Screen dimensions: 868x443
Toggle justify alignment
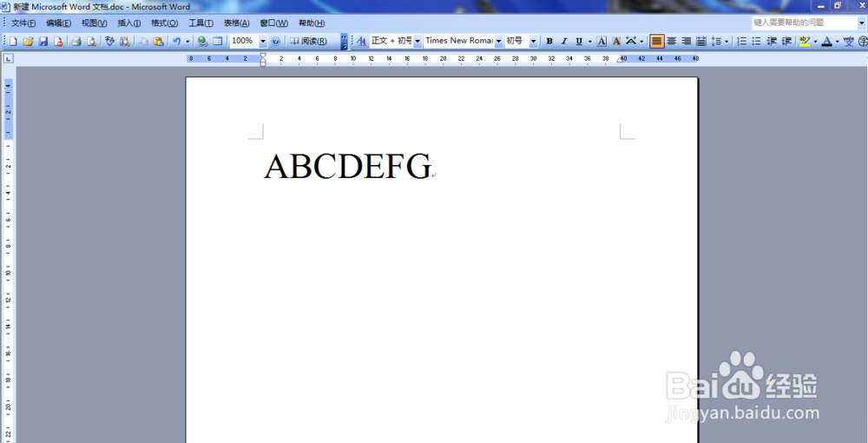[656, 41]
